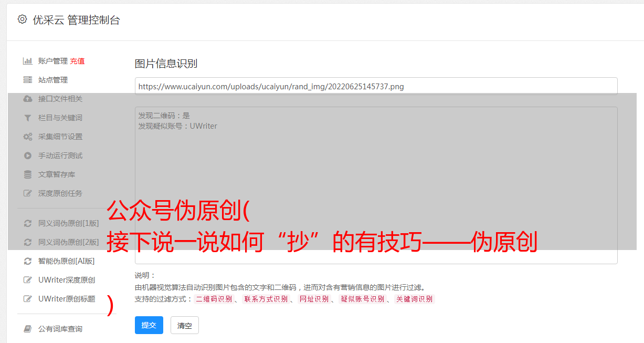Open 站点管理 in sidebar

coord(53,80)
